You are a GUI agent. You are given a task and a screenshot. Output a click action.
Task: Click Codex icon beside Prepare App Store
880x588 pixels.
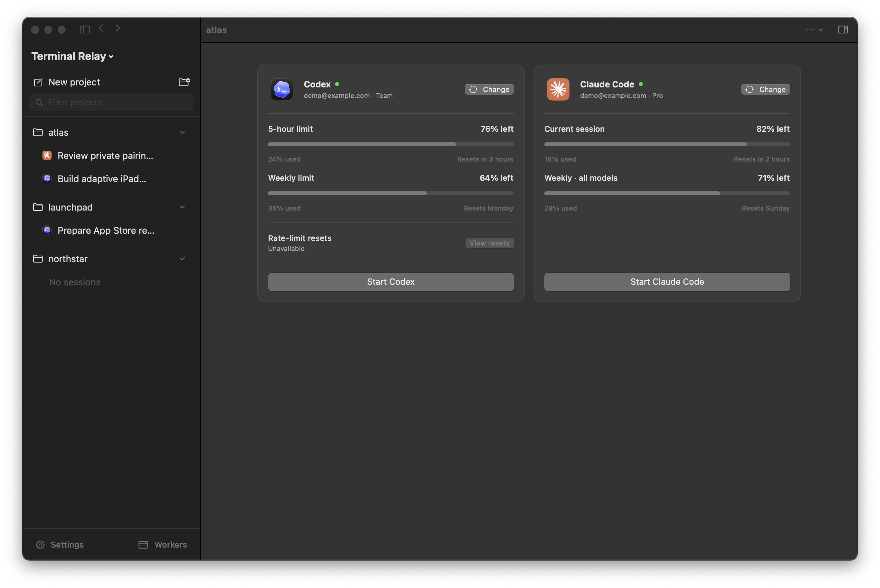click(x=47, y=230)
